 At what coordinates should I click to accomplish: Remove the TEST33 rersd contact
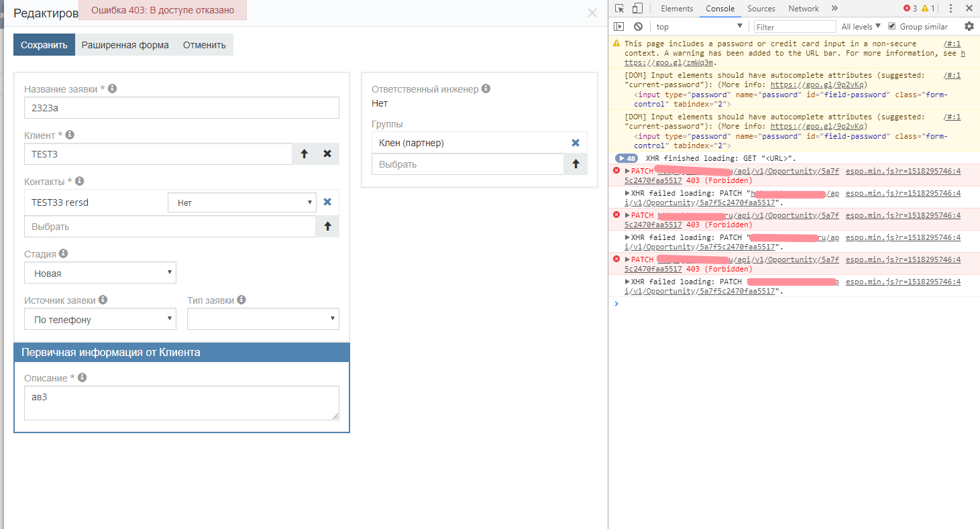tap(327, 202)
